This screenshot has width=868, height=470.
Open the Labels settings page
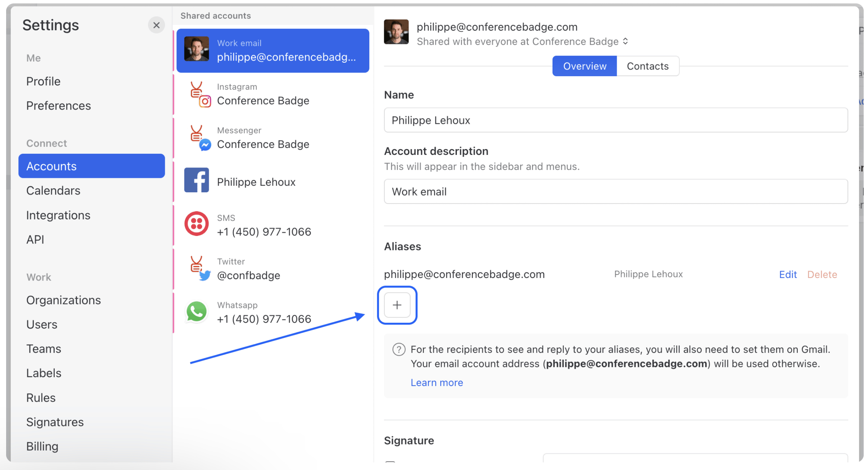click(x=44, y=373)
